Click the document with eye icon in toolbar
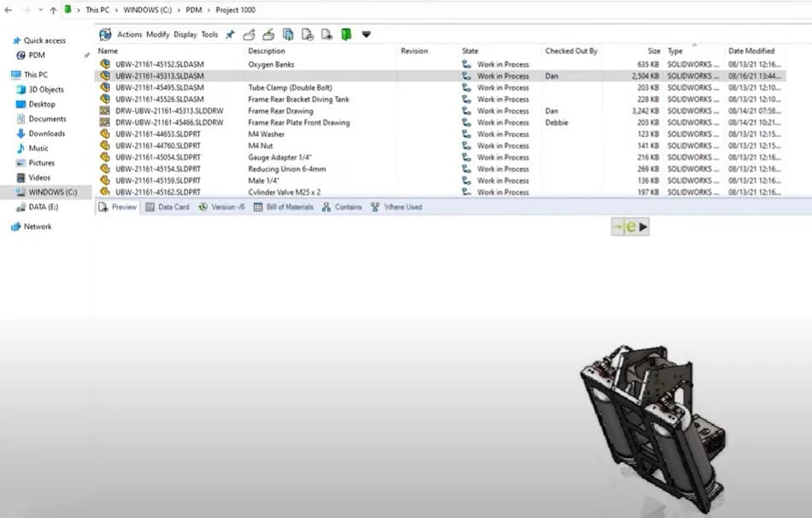This screenshot has width=812, height=518. [x=327, y=35]
